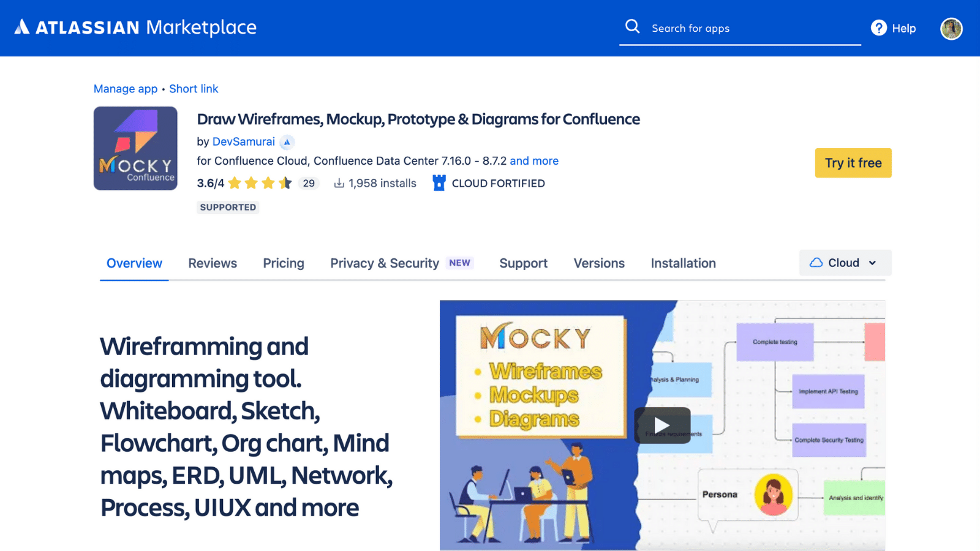
Task: Open the Pricing tab
Action: [x=284, y=263]
